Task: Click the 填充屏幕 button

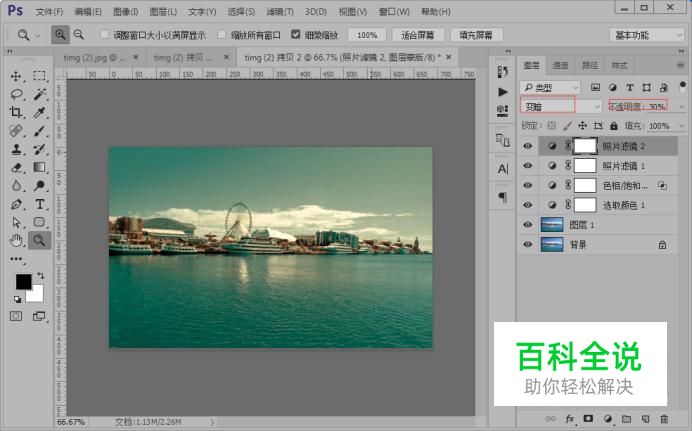Action: (475, 35)
